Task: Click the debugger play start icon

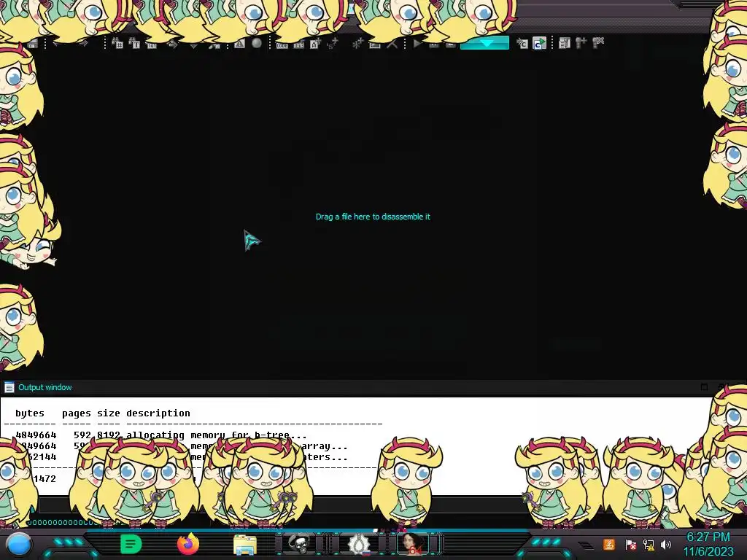Action: click(x=417, y=44)
